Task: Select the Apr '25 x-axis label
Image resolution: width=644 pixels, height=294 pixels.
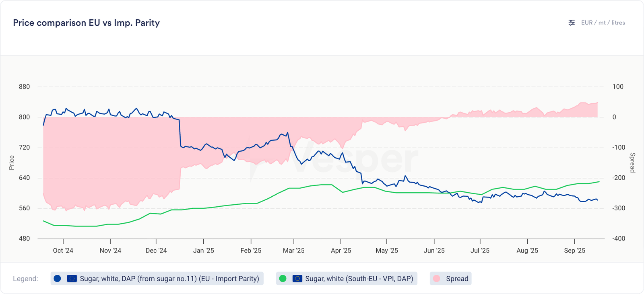Action: [341, 251]
